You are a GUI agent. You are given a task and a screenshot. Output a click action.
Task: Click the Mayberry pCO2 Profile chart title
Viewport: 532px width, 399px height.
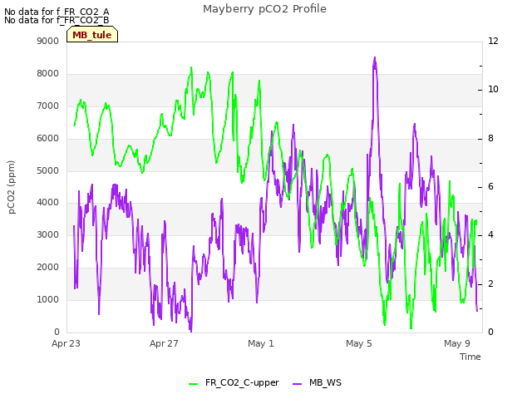click(x=264, y=9)
